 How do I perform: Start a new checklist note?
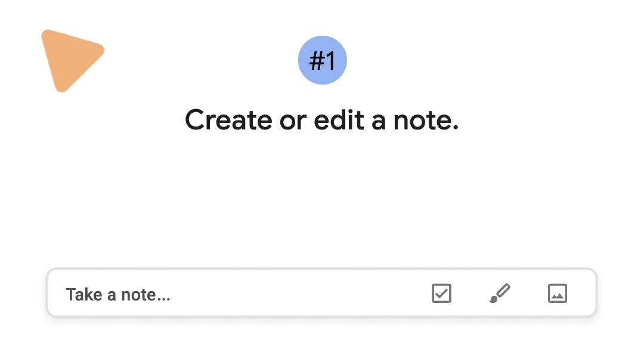point(441,293)
